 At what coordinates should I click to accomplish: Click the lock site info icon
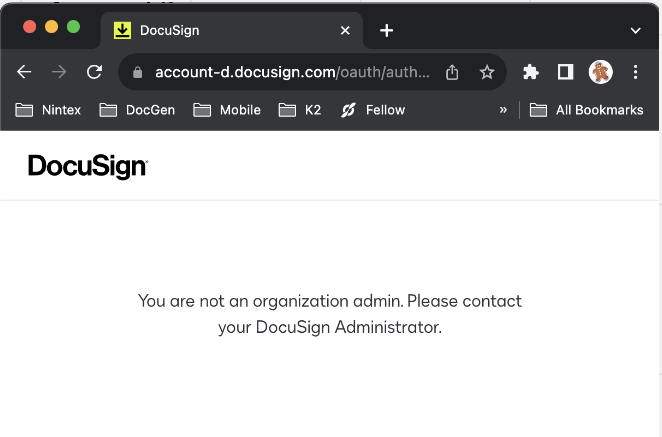coord(138,72)
